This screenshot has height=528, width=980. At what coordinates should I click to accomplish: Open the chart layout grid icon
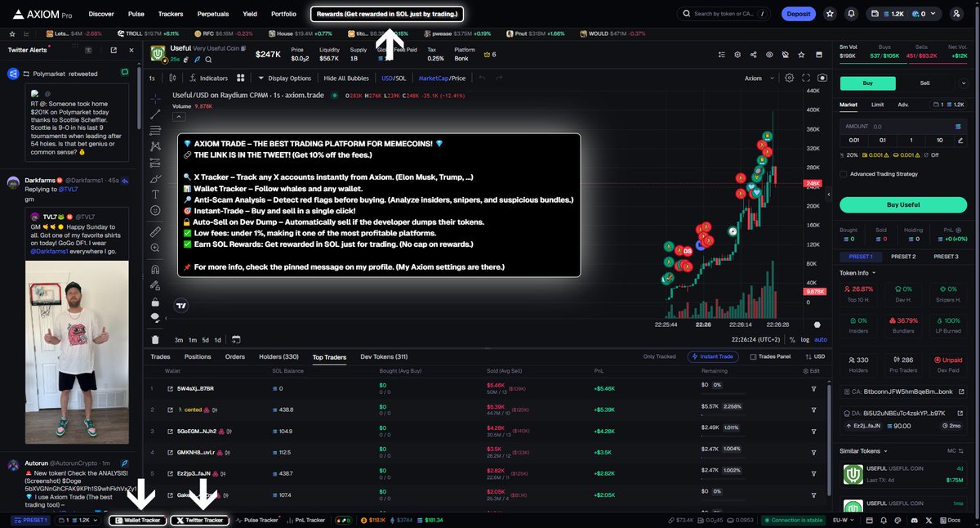point(241,78)
